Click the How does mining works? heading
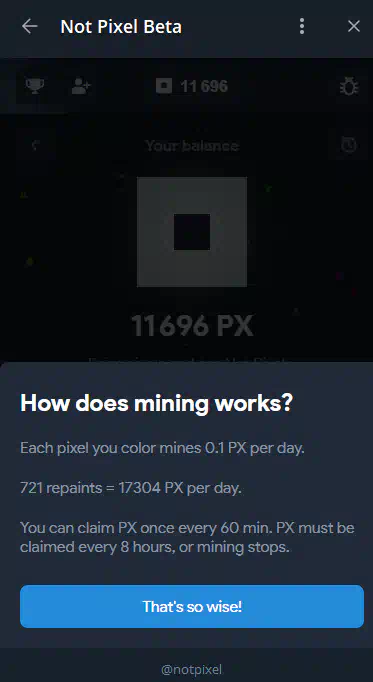This screenshot has height=682, width=373. click(x=157, y=403)
